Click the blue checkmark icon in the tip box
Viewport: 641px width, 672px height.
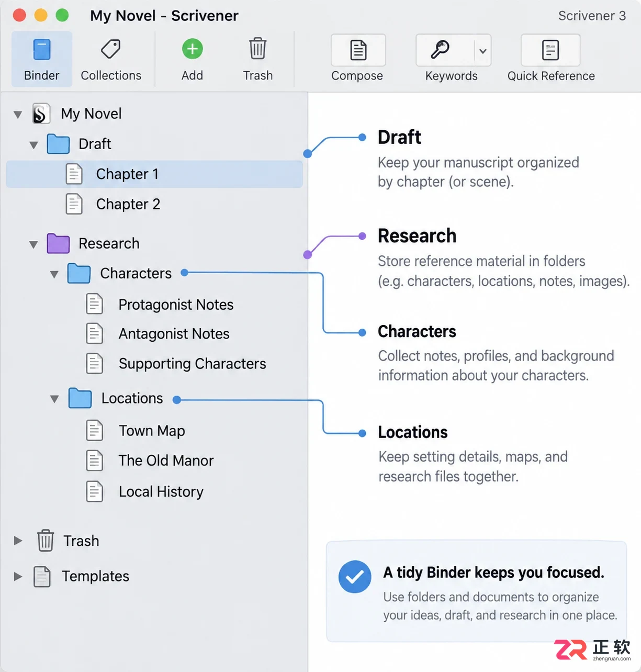click(355, 577)
